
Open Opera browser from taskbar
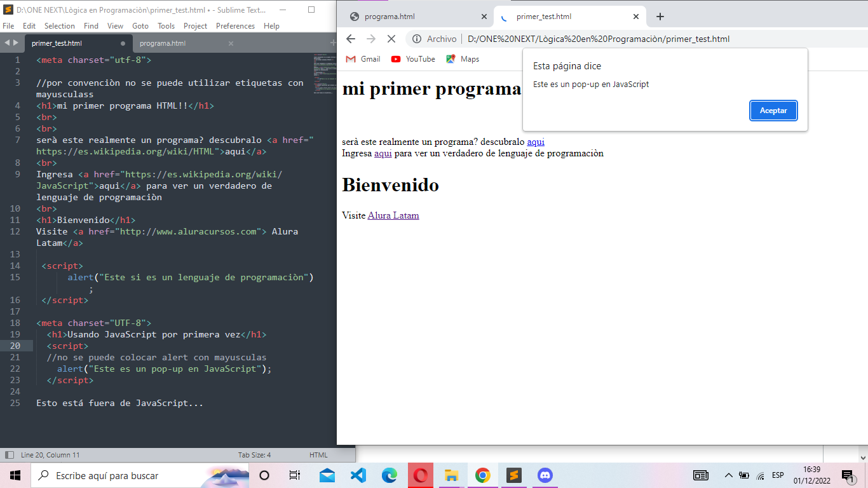point(421,475)
